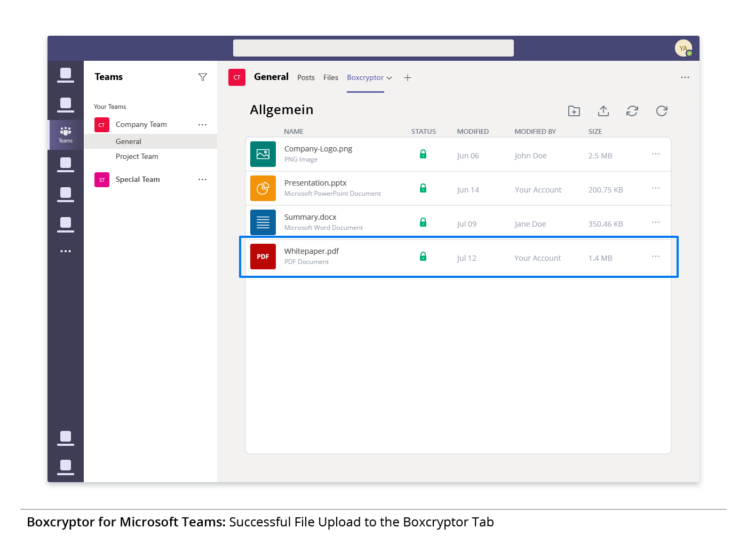
Task: Click the 350.46 KB size cell
Action: pos(606,224)
